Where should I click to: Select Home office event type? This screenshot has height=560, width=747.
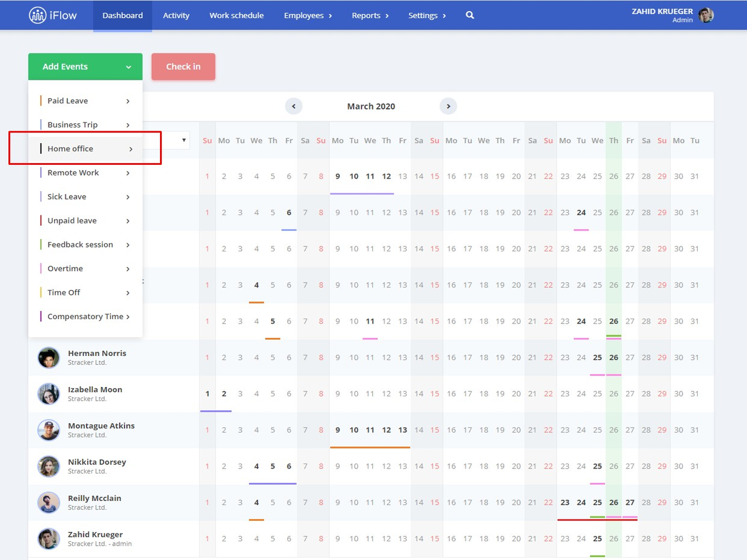point(85,149)
